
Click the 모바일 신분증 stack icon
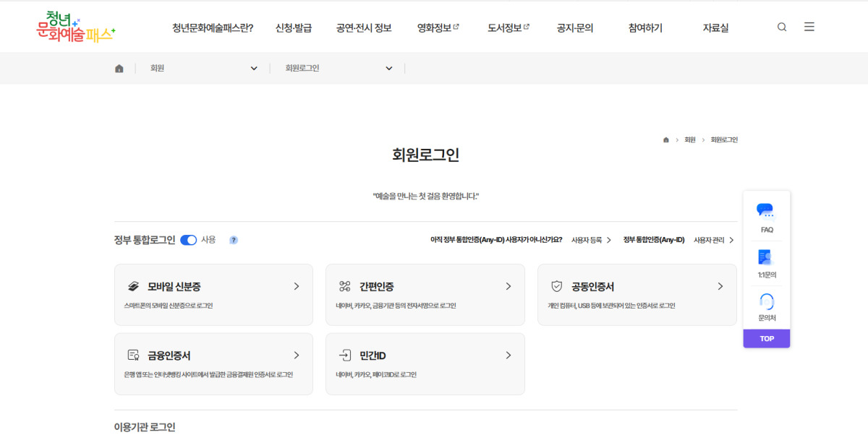pos(134,286)
